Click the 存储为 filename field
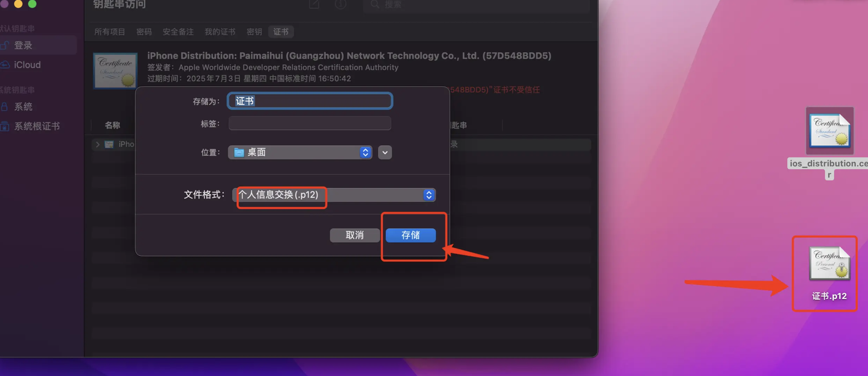The image size is (868, 376). coord(310,101)
